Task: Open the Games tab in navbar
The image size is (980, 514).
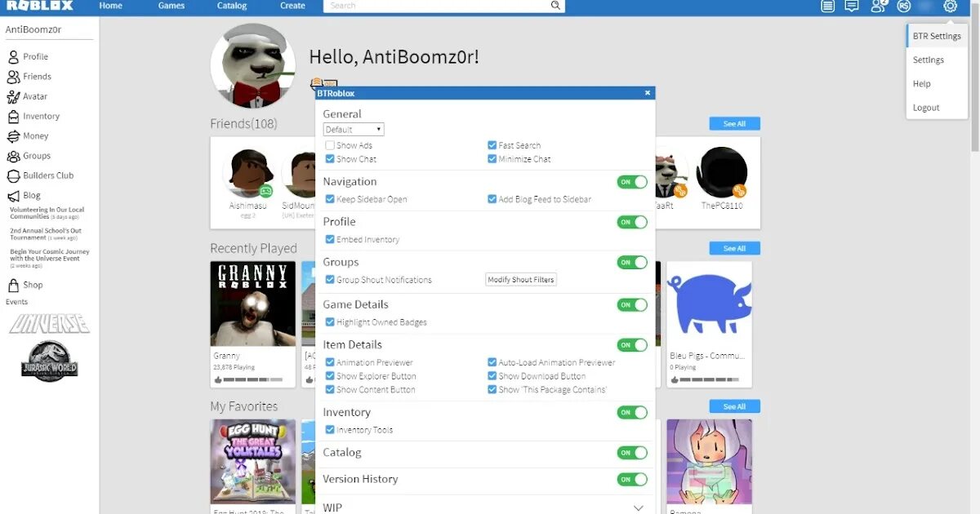Action: click(x=171, y=6)
